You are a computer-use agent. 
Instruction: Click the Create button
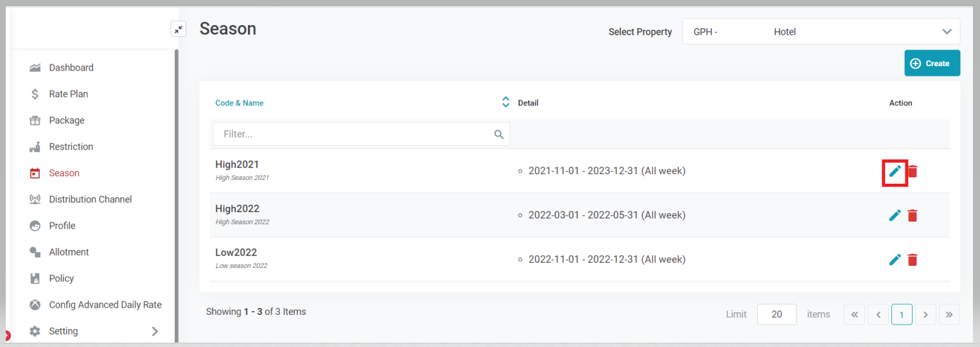coord(932,63)
